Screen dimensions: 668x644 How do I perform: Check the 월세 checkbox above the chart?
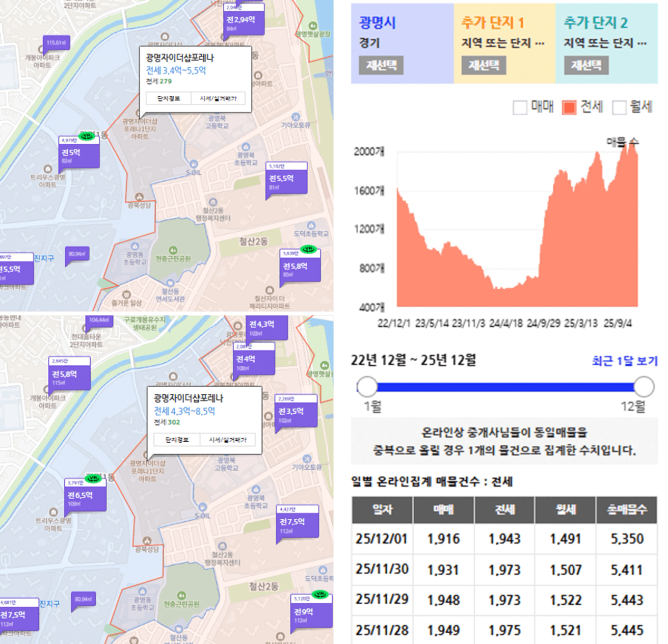pos(619,108)
